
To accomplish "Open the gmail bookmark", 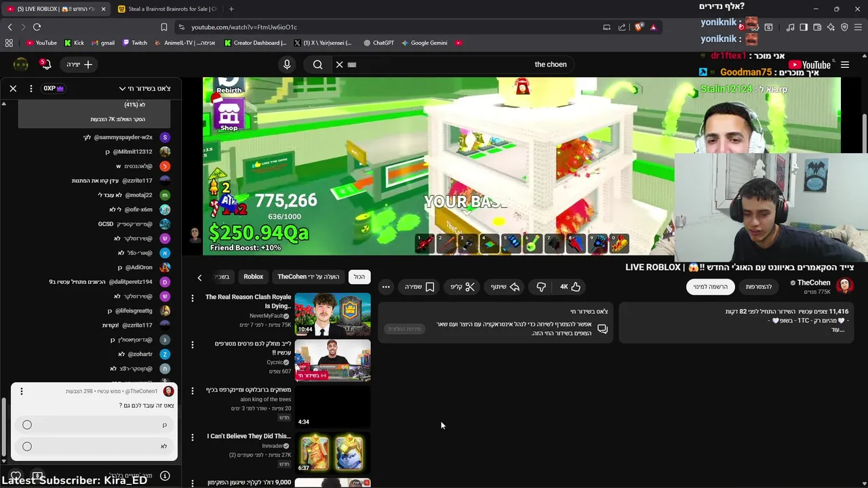I will (x=102, y=43).
